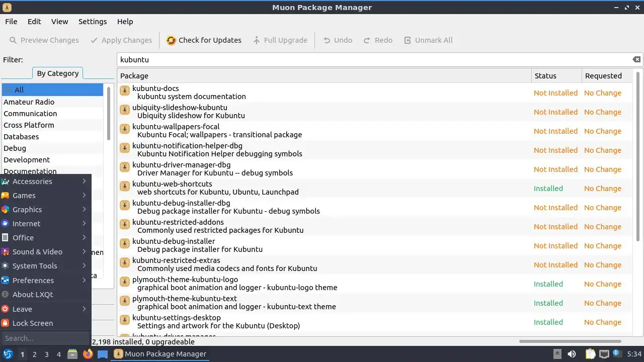Screen dimensions: 644x362
Task: Switch to virtual desktop 3
Action: point(47,354)
